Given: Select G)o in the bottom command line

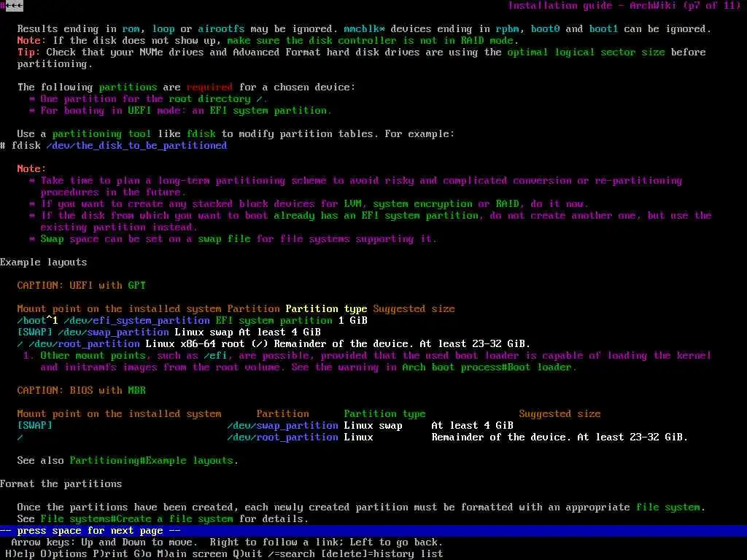Looking at the screenshot, I should coord(142,554).
